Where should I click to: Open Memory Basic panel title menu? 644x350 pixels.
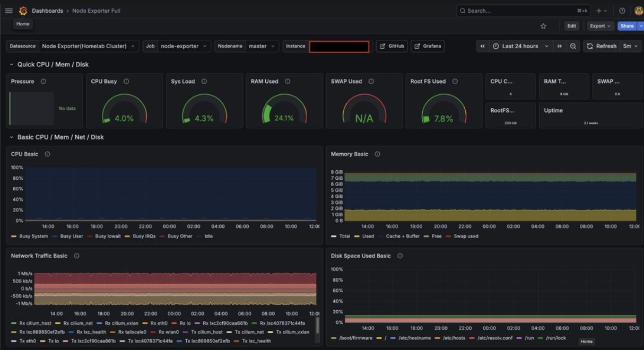(349, 154)
